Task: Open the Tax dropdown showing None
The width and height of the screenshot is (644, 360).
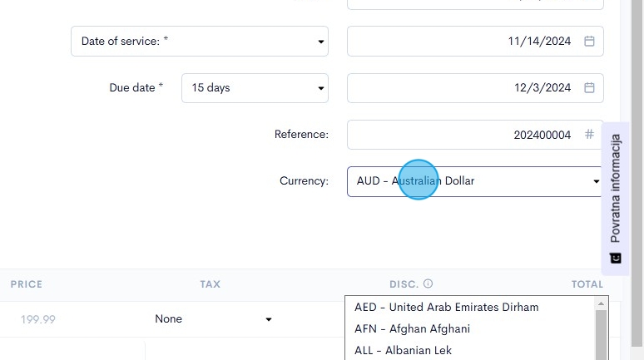Action: 213,319
